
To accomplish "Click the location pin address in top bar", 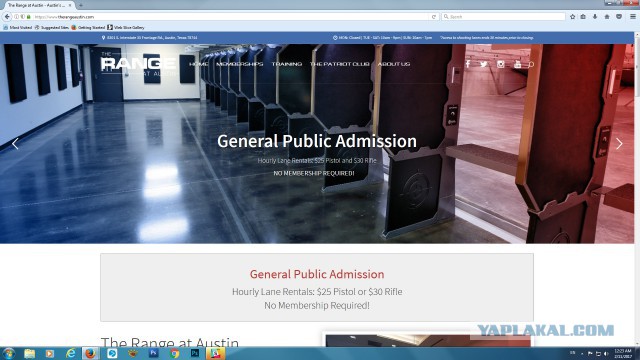I will pyautogui.click(x=149, y=38).
